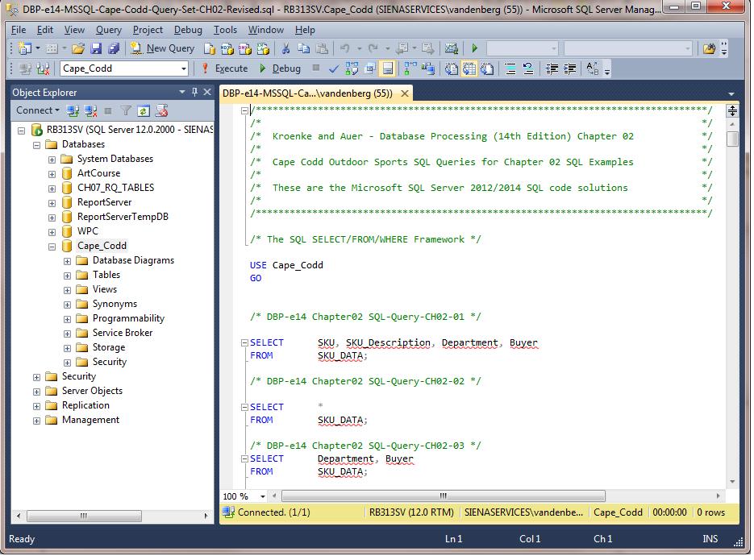Viewport: 754px width, 560px height.
Task: Click the Change Connection icon
Action: click(x=43, y=69)
